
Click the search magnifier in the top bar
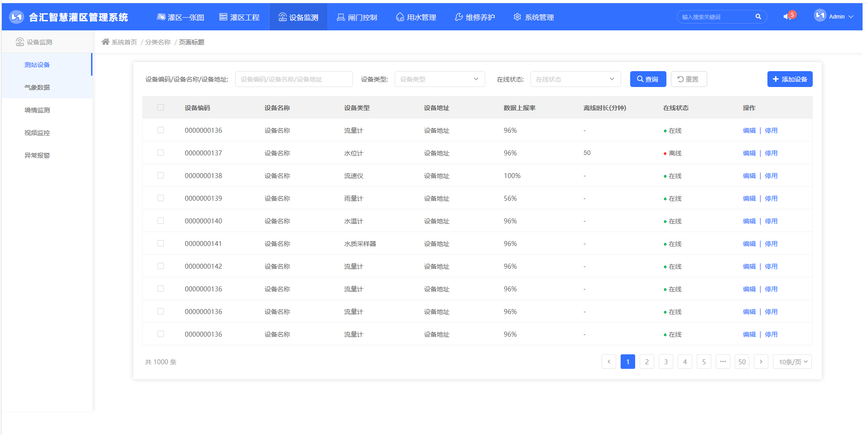pyautogui.click(x=758, y=16)
